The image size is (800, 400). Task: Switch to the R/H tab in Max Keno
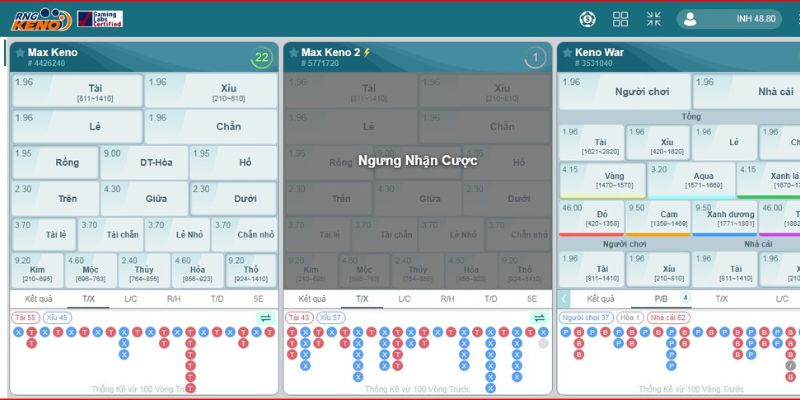point(173,298)
